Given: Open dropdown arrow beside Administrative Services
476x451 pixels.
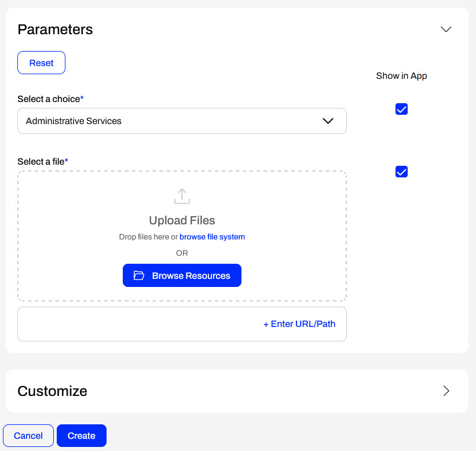Looking at the screenshot, I should tap(328, 121).
